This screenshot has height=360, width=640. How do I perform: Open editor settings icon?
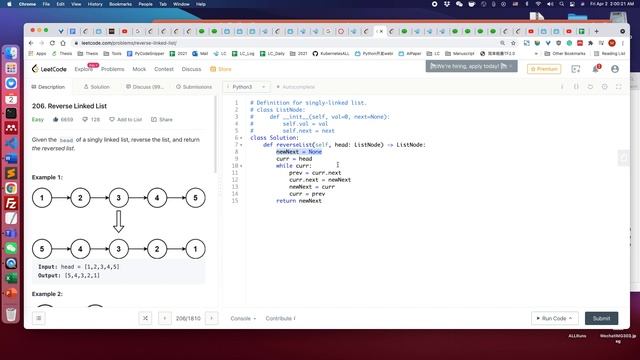604,87
